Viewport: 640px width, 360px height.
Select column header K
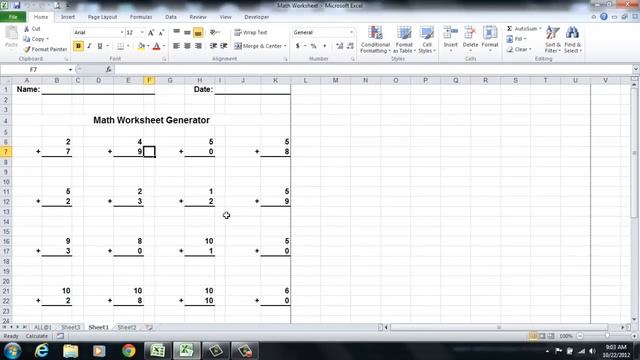(276, 80)
